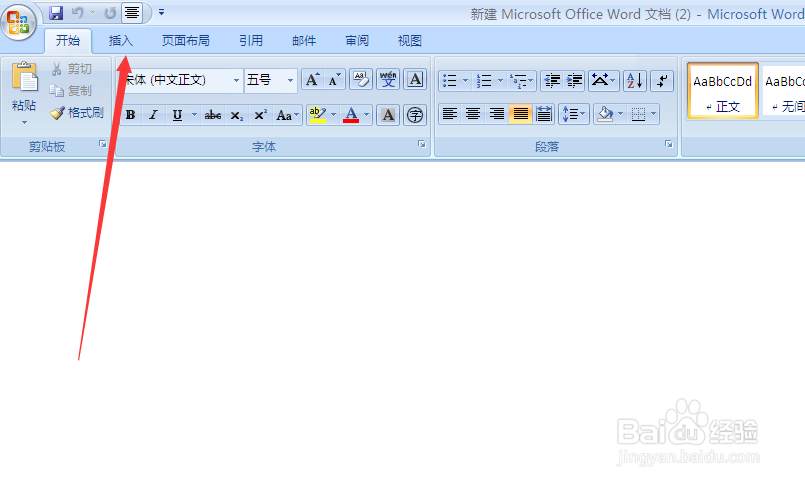Open the font color dropdown arrow
Viewport: 805px width, 485px height.
pos(367,115)
